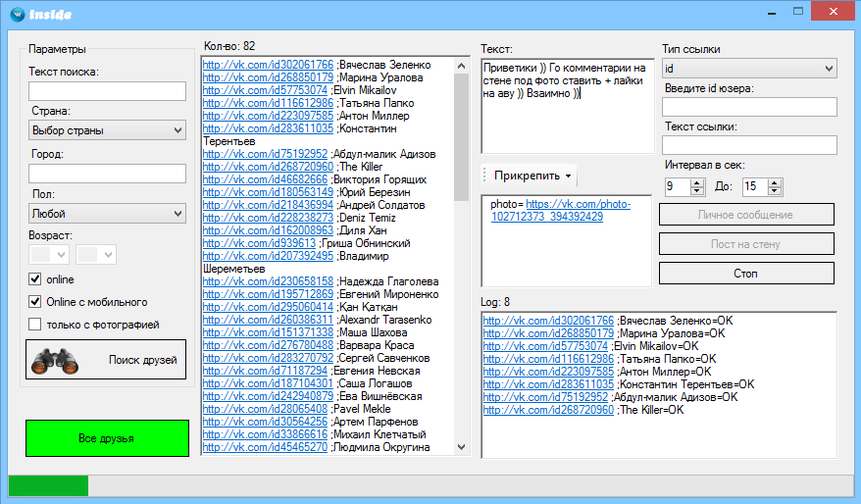The image size is (861, 504).
Task: Open The Killer's link in user list
Action: click(268, 167)
